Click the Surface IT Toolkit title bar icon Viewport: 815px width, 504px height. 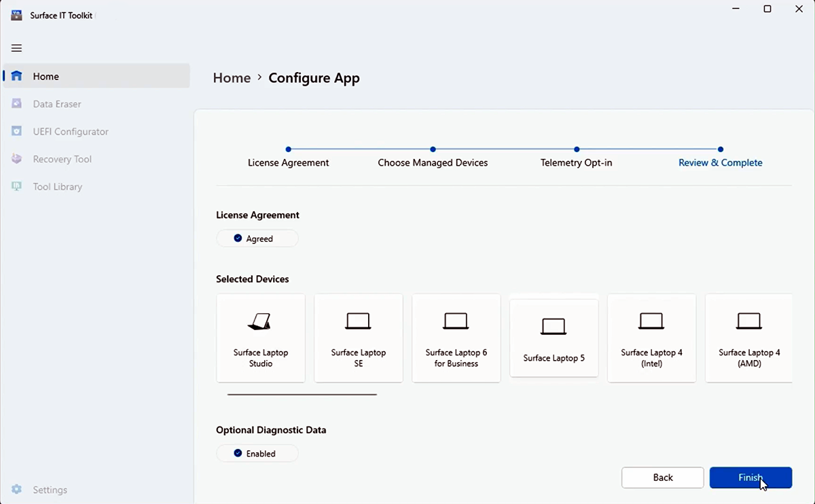click(16, 14)
